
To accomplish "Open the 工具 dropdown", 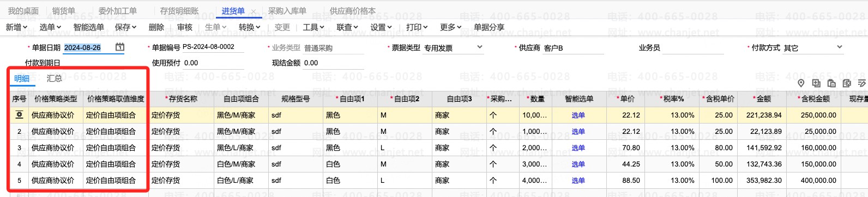I will [x=314, y=27].
